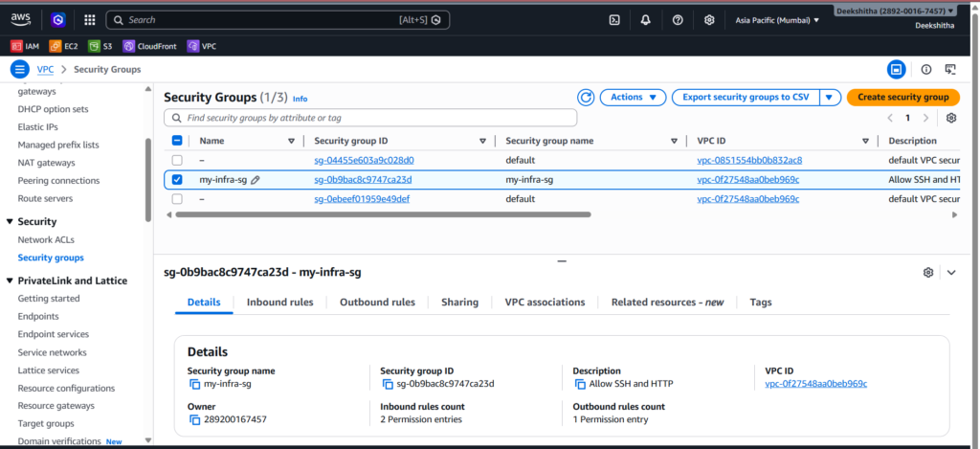Switch to the VPC associations tab
The width and height of the screenshot is (980, 449).
(545, 303)
